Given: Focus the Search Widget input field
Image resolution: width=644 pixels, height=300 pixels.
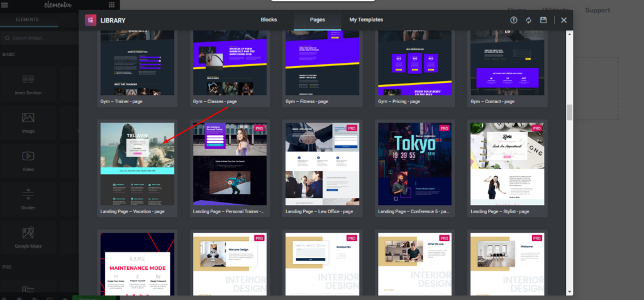Looking at the screenshot, I should (41, 38).
